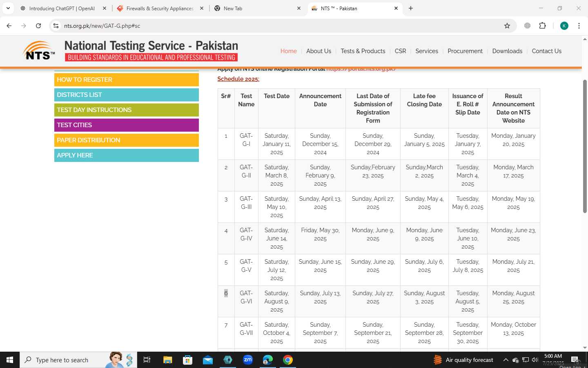Viewport: 588px width, 368px height.
Task: Close the Firewalls & Security Appliances tab
Action: pos(202,8)
